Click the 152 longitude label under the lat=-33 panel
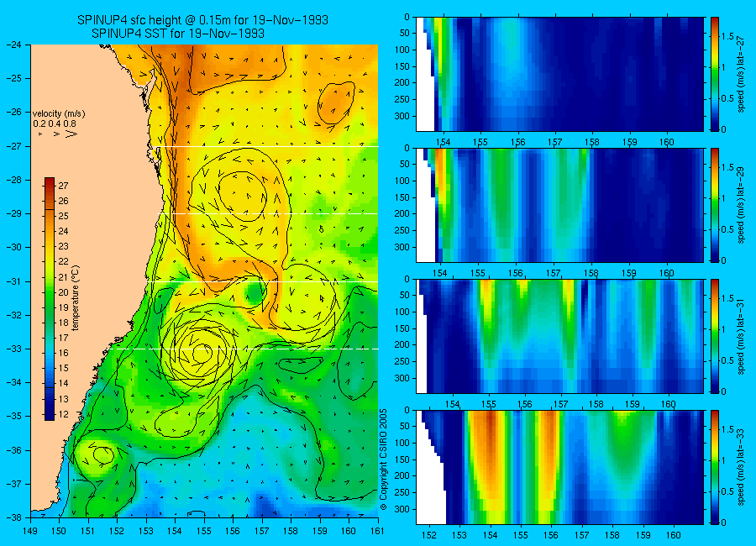The height and width of the screenshot is (546, 756). pos(428,535)
